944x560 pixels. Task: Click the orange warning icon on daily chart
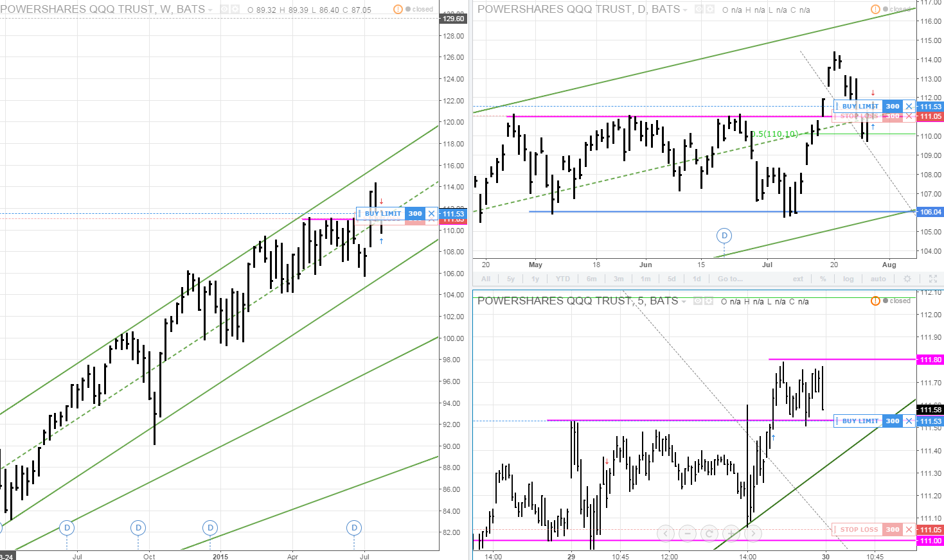(875, 10)
